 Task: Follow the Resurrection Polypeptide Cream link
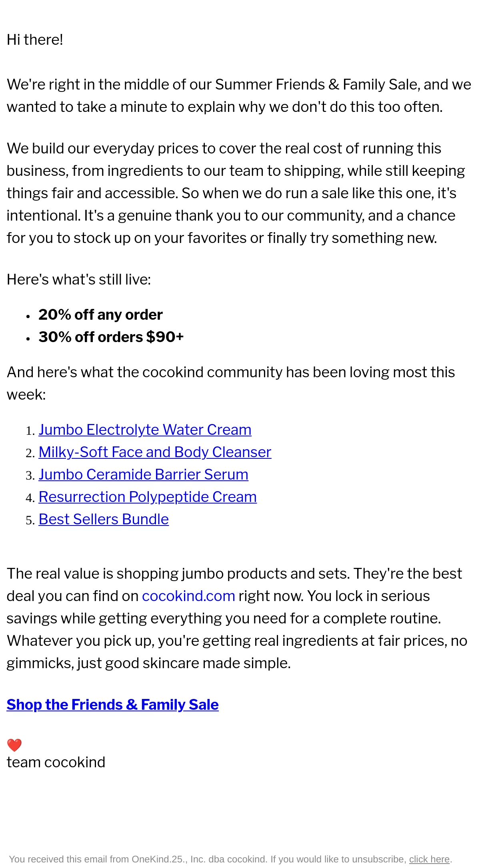pos(148,497)
